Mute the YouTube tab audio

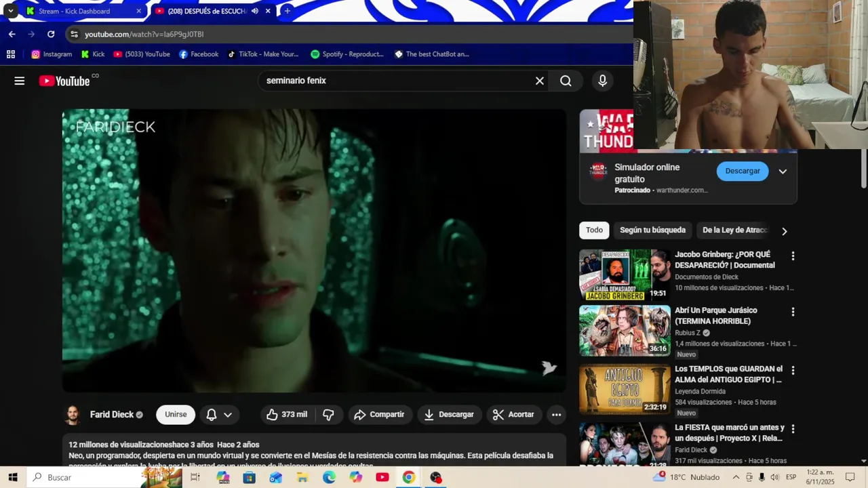[255, 11]
